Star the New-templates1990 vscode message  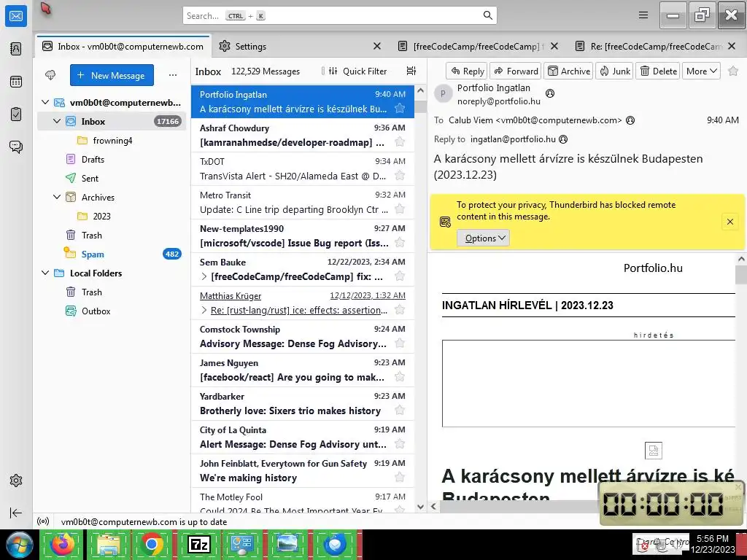tap(400, 242)
